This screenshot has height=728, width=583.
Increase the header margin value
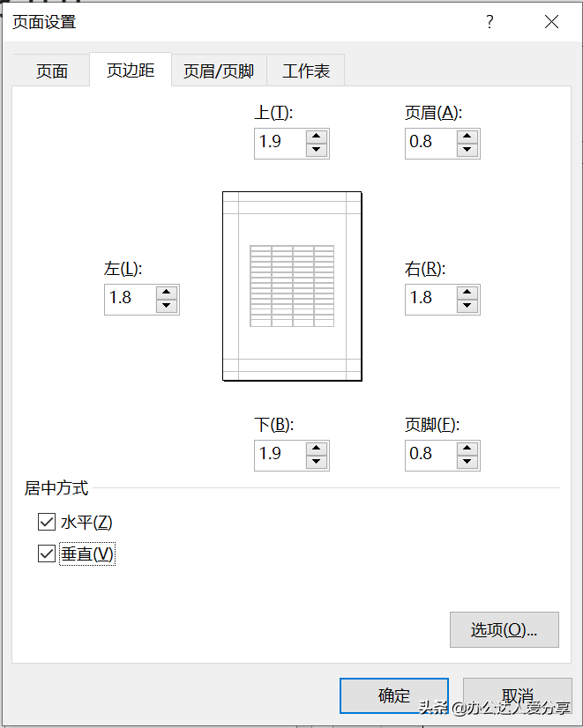[467, 136]
